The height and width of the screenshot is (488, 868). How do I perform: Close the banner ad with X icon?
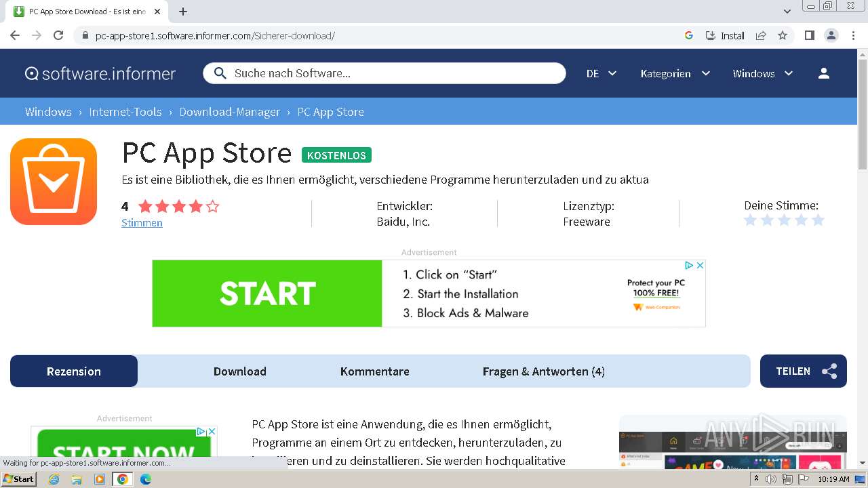pos(700,266)
